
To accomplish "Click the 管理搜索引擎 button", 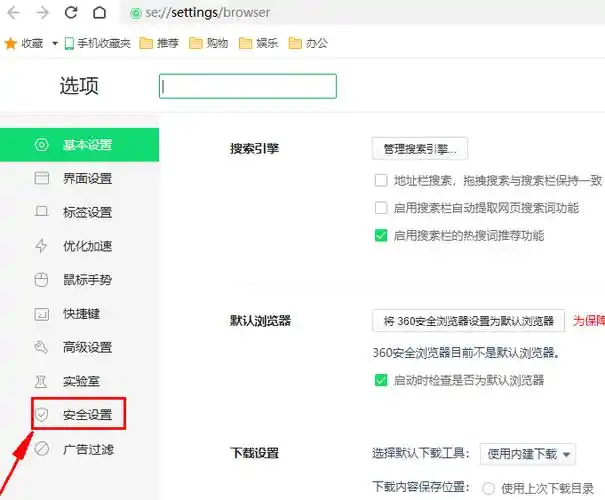I will [x=419, y=149].
